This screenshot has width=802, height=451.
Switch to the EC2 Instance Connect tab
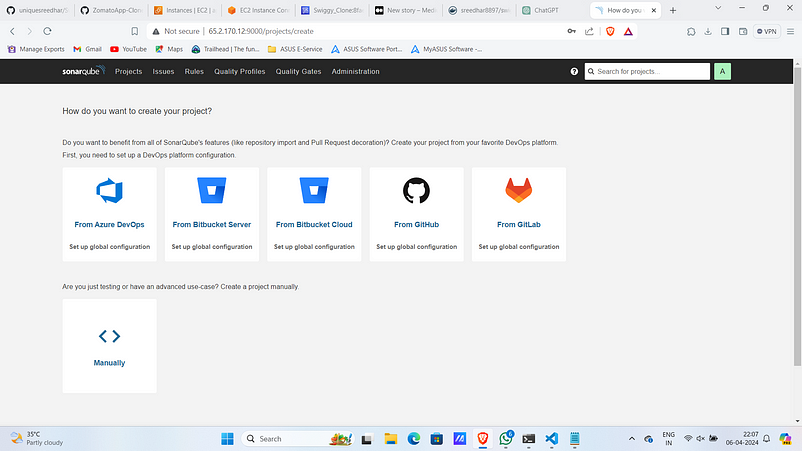tap(259, 10)
